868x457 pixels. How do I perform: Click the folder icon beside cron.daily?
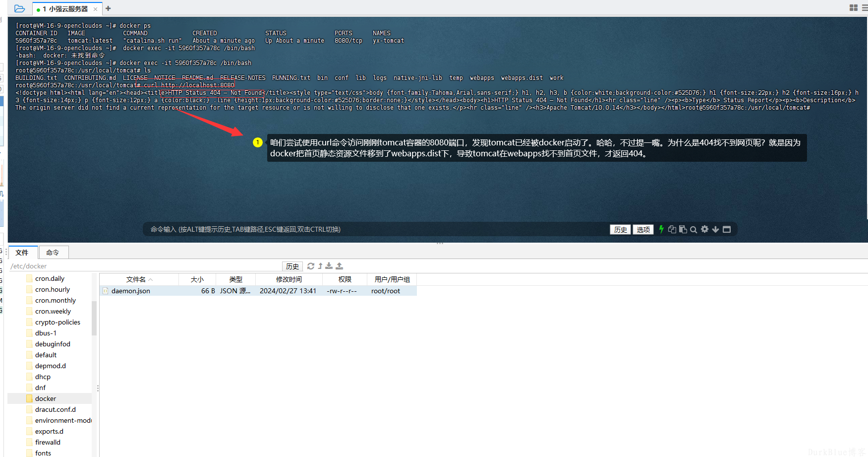[x=29, y=278]
